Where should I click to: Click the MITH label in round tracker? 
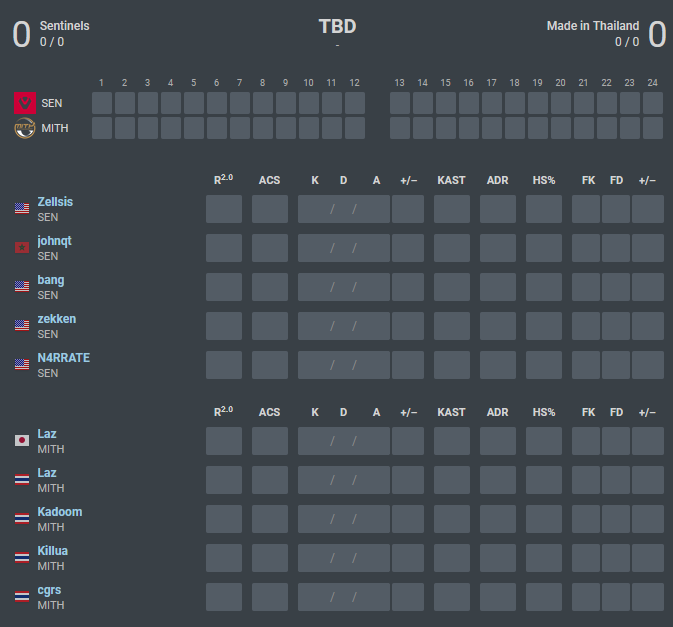click(55, 128)
